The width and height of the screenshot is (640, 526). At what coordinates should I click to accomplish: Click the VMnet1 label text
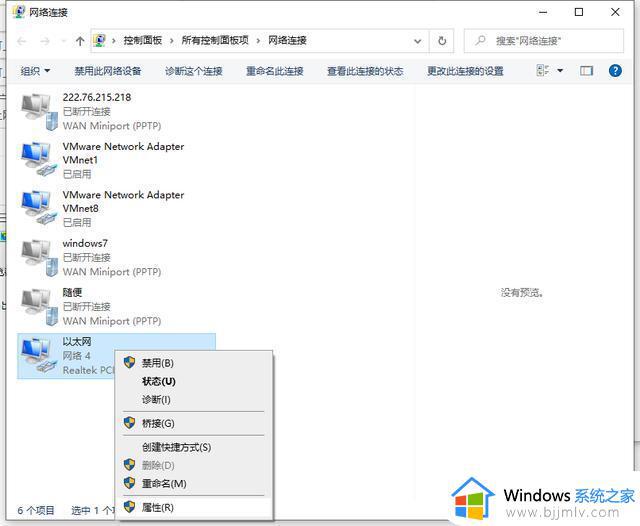[80, 160]
